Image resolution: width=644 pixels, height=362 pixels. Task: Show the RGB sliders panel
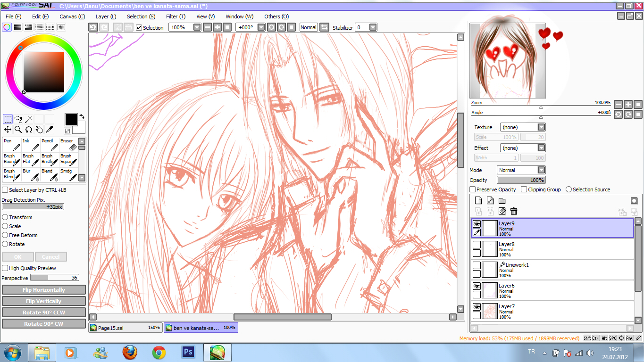(x=17, y=27)
